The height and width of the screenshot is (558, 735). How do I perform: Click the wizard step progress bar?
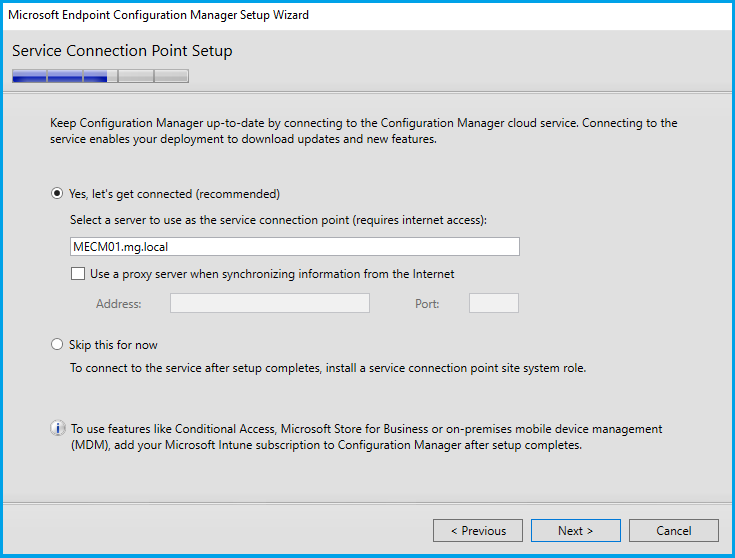click(x=100, y=76)
